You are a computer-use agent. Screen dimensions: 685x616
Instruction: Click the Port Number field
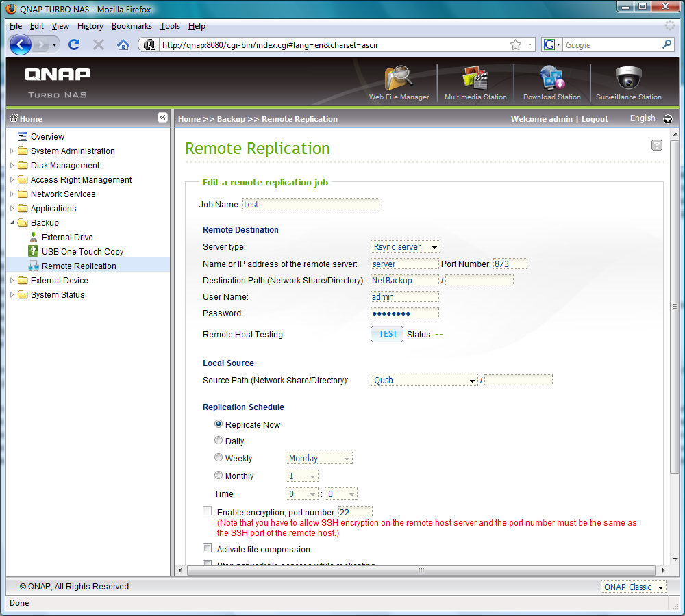pyautogui.click(x=510, y=264)
